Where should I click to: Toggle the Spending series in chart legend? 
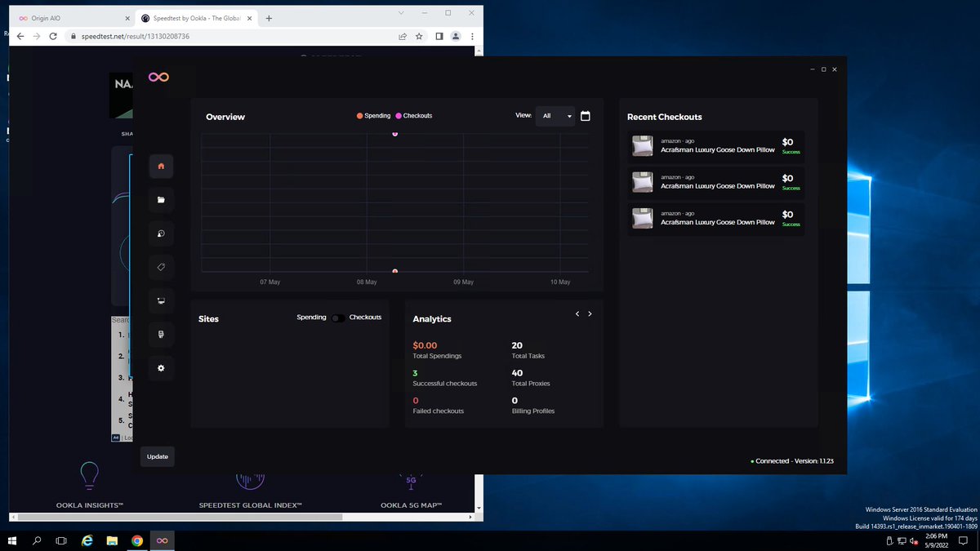pos(373,116)
